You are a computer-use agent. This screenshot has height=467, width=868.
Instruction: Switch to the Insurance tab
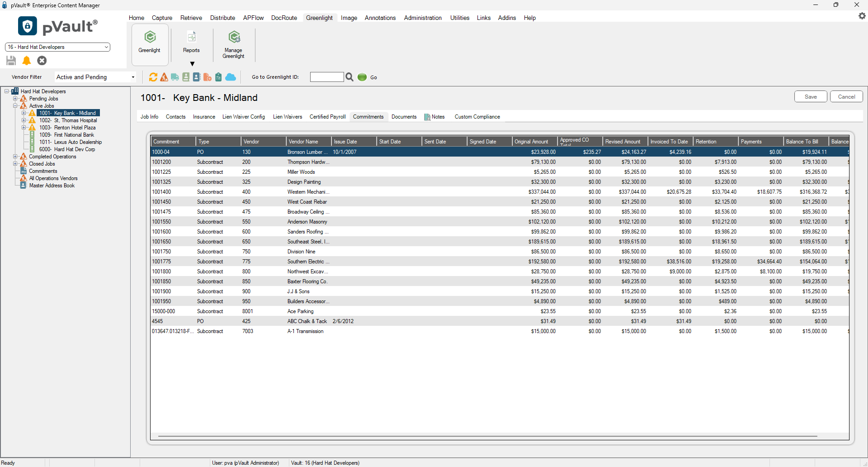tap(204, 117)
